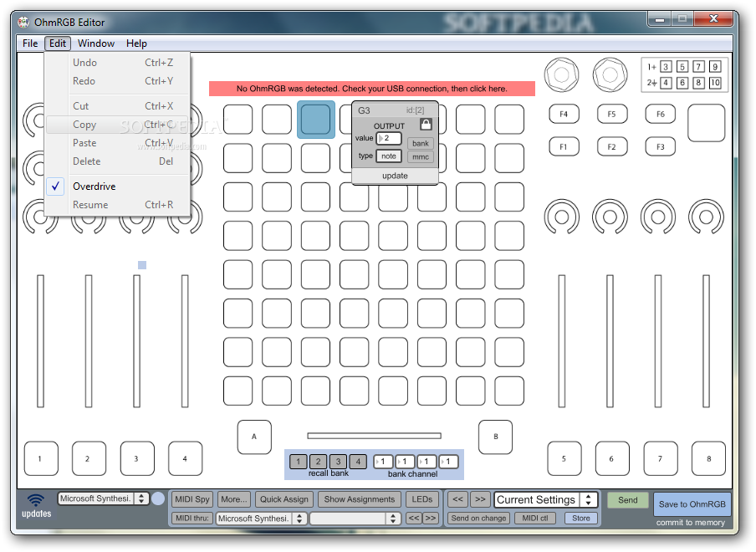This screenshot has height=552, width=756.
Task: Toggle channel box 6 in top right
Action: [682, 83]
